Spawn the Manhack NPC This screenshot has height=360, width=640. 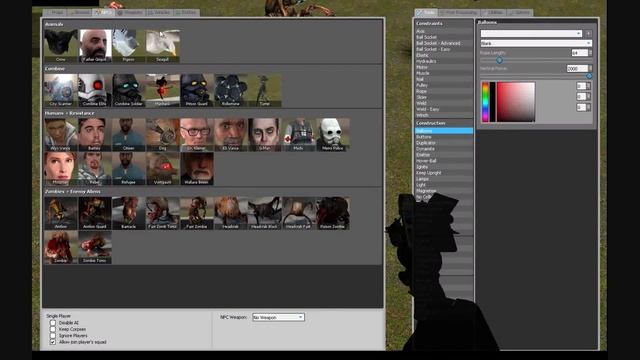click(162, 90)
